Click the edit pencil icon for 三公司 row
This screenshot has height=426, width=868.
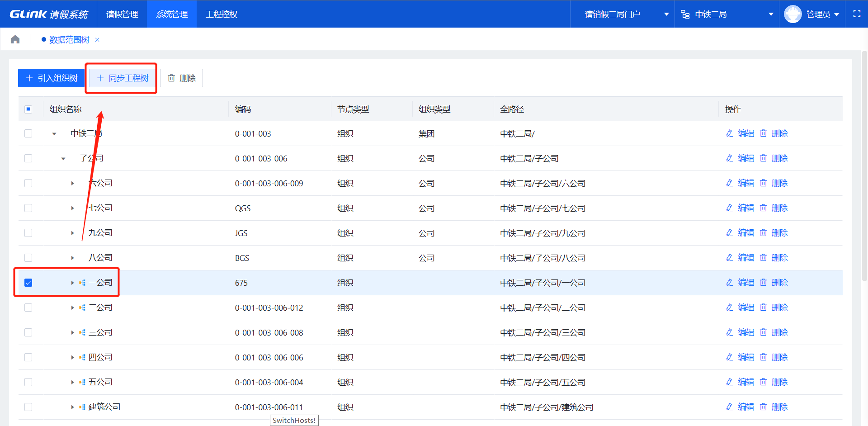pyautogui.click(x=729, y=332)
